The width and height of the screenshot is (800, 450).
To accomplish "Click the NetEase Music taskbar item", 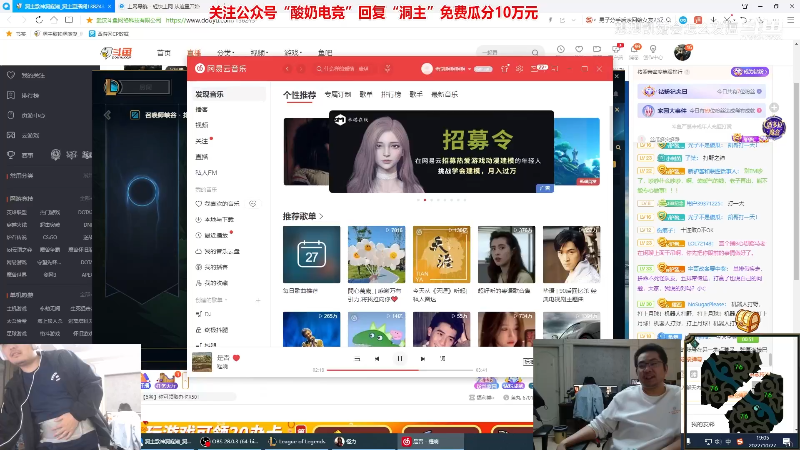I will (431, 441).
